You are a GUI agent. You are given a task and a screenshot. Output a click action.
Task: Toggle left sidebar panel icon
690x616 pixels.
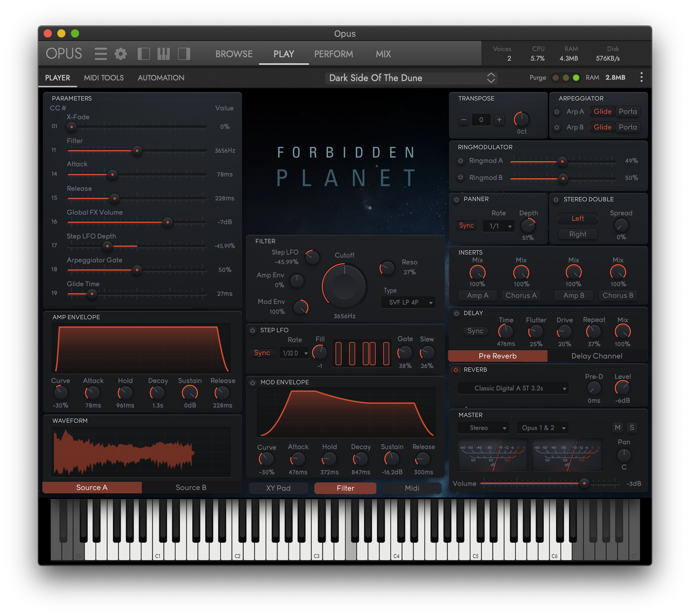click(144, 54)
